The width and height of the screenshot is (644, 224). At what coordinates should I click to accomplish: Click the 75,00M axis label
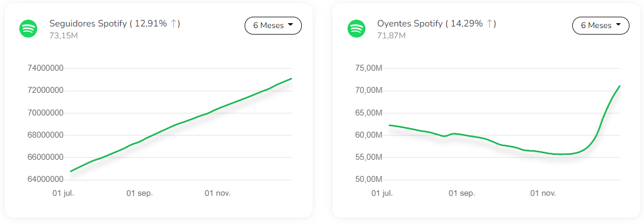369,68
